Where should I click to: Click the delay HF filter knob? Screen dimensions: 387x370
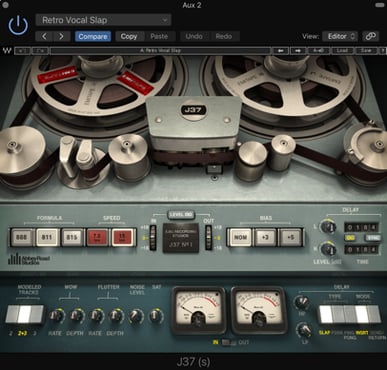(x=302, y=303)
